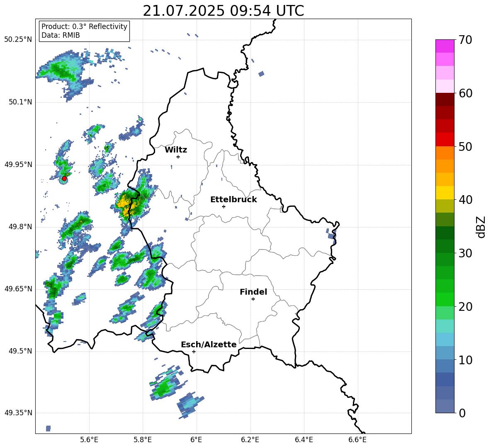Click the 6.4°E longitude label
This screenshot has height=448, width=491.
click(x=304, y=440)
